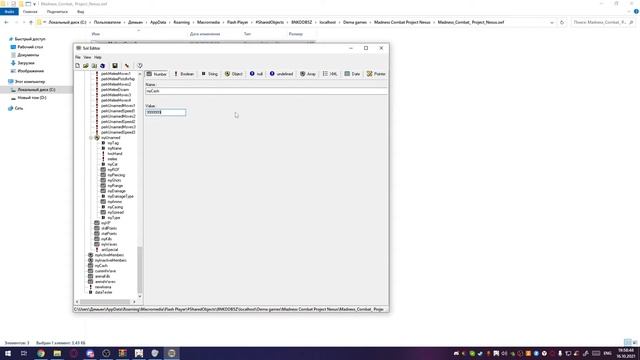Click the pencil edit icon in Sol Editor toolbar
640x360 pixels.
[x=127, y=66]
